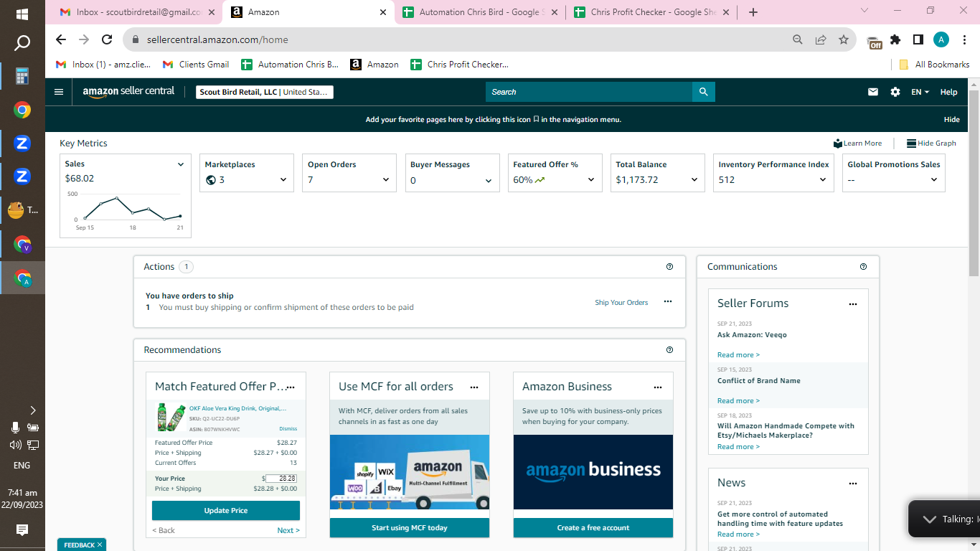The image size is (980, 551).
Task: Click the Hide Graph toggle
Action: click(931, 143)
